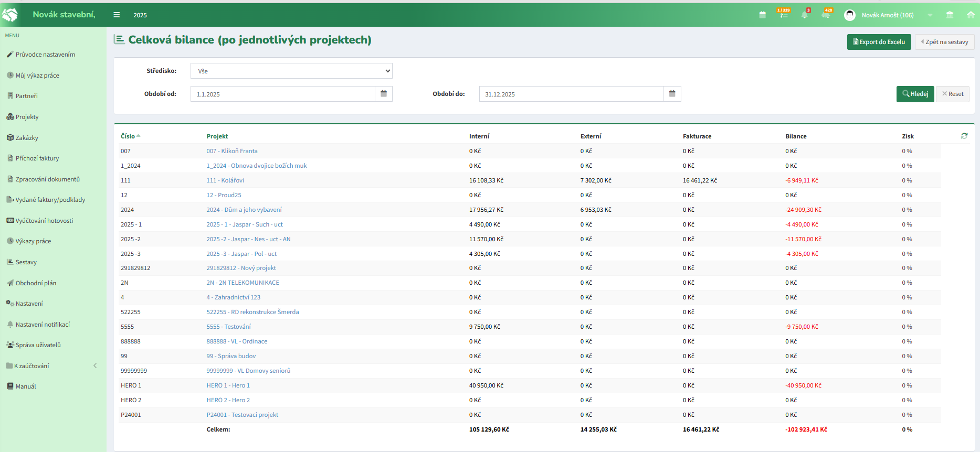The height and width of the screenshot is (452, 980).
Task: Click the Projekt column header
Action: (x=217, y=136)
